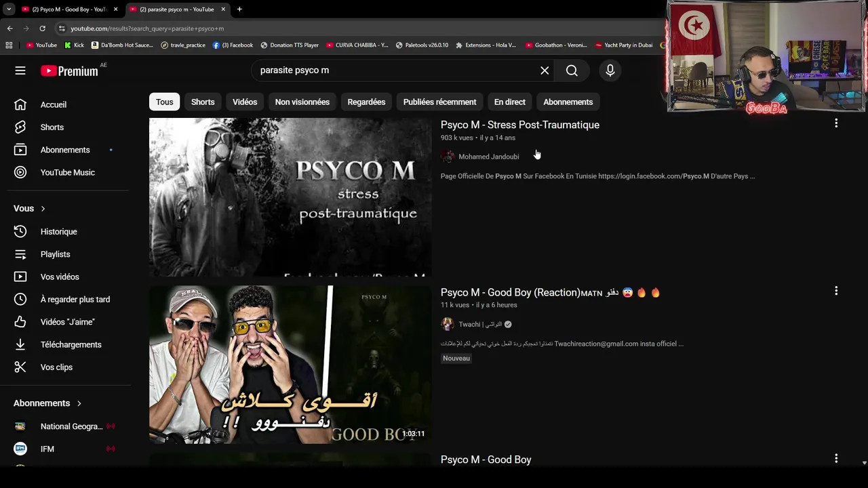Open Da'Bomb Hot Sauce bookmark
This screenshot has height=488, width=868.
tap(122, 45)
